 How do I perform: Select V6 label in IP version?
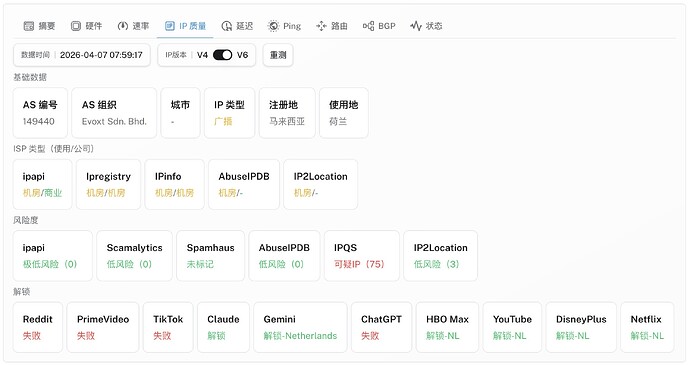(242, 55)
